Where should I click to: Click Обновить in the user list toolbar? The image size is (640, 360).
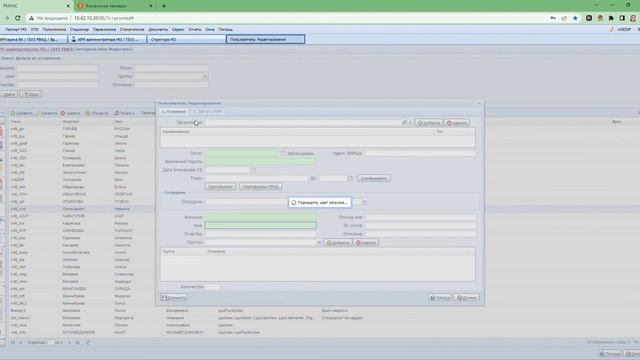tap(97, 113)
